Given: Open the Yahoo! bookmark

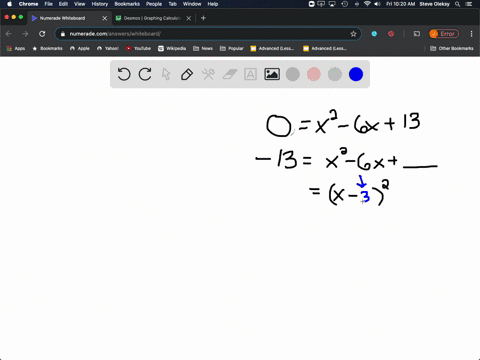Looking at the screenshot, I should point(108,48).
